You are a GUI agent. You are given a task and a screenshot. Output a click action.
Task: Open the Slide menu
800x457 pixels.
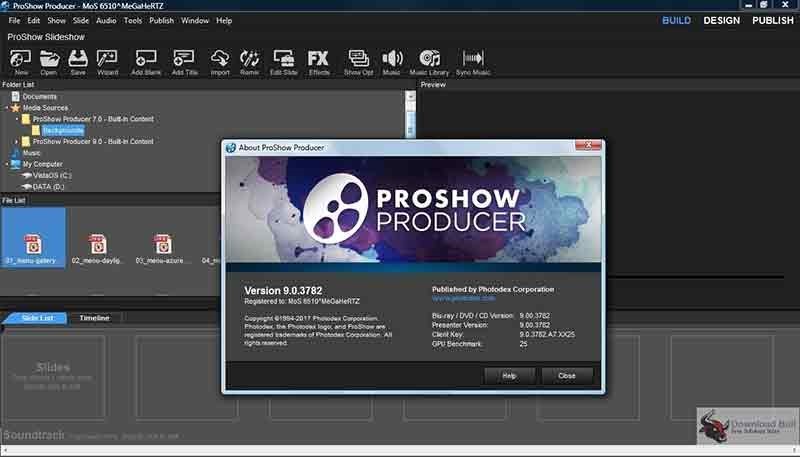81,20
